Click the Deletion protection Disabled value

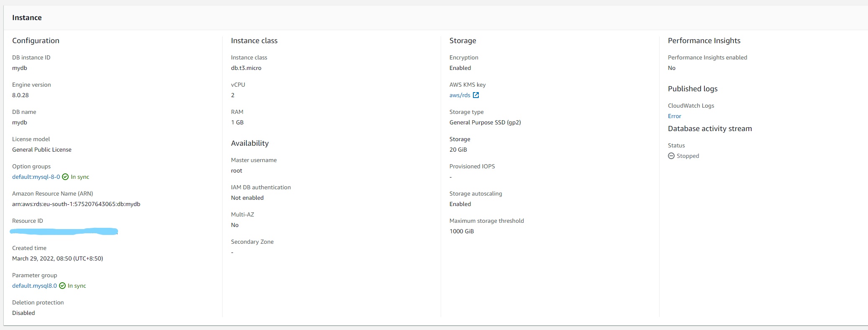23,313
